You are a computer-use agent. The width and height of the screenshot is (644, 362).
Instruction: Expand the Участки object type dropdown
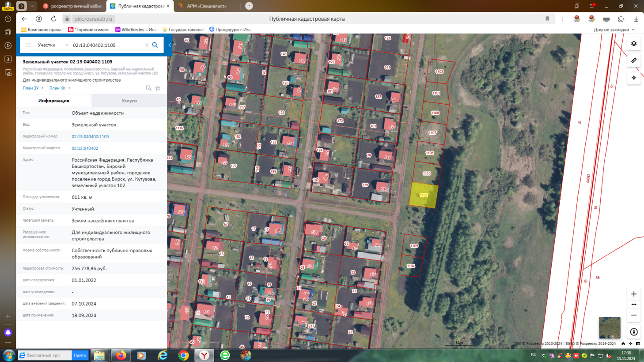(x=53, y=45)
